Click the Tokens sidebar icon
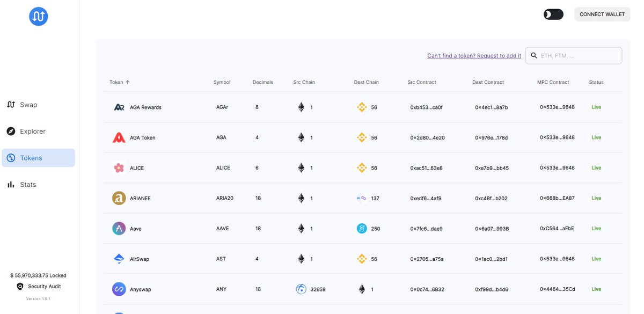The image size is (644, 314). (11, 158)
